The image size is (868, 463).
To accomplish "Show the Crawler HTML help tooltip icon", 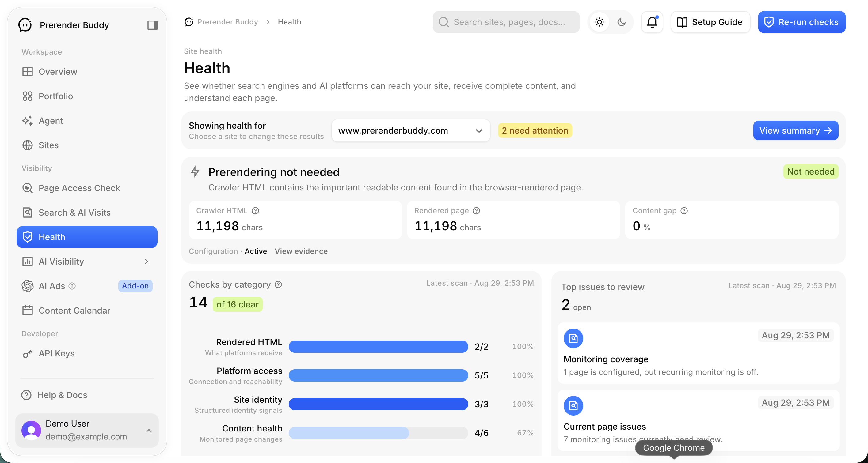I will 255,210.
